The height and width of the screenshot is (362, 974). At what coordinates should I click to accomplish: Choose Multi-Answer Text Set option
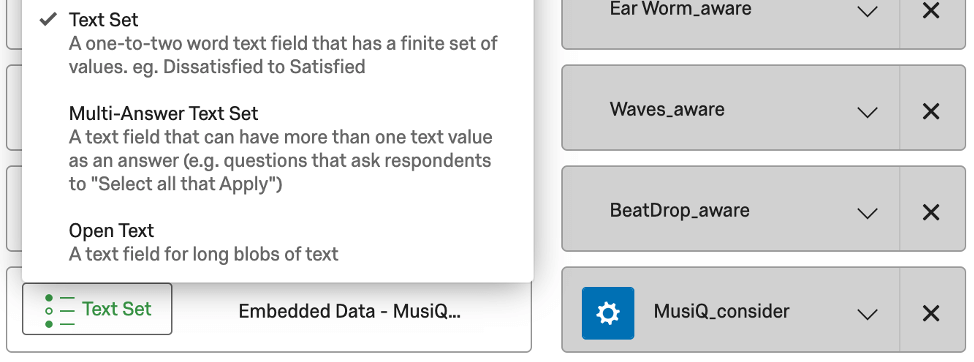point(278,148)
